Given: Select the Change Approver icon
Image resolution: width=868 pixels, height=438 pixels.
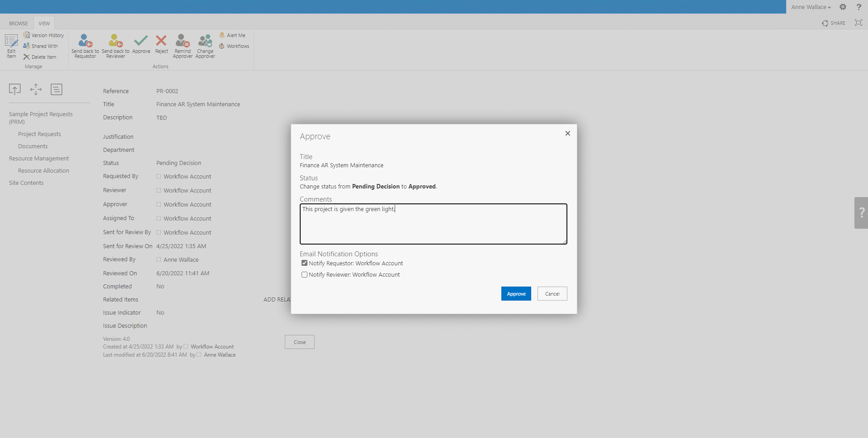Looking at the screenshot, I should click(x=205, y=41).
